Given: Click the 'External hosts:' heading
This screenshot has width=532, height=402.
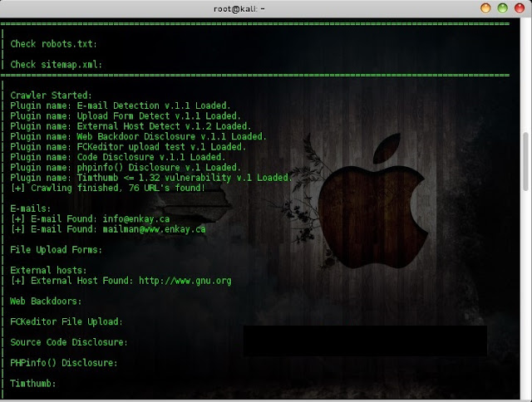Looking at the screenshot, I should (x=48, y=270).
